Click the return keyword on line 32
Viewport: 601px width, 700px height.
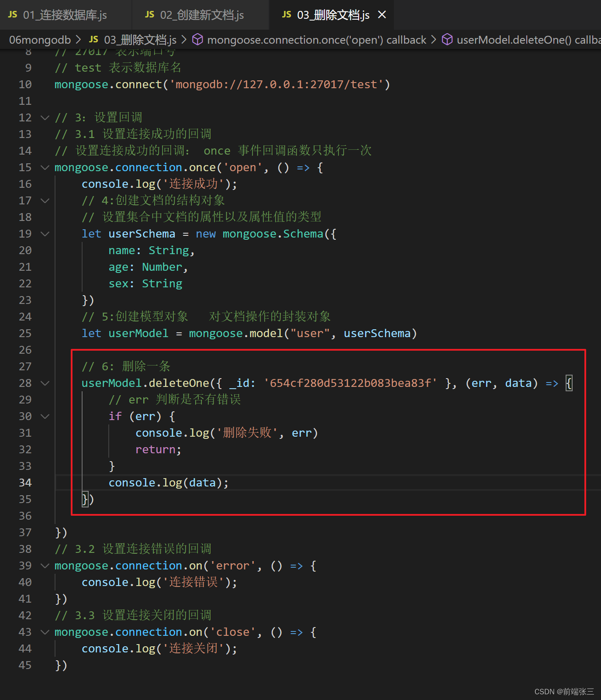point(155,449)
